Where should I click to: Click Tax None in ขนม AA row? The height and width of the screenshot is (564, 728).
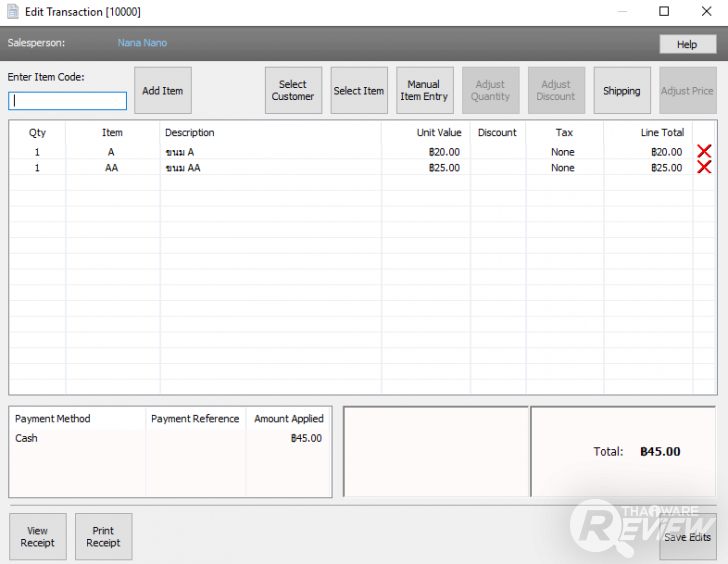pos(563,168)
